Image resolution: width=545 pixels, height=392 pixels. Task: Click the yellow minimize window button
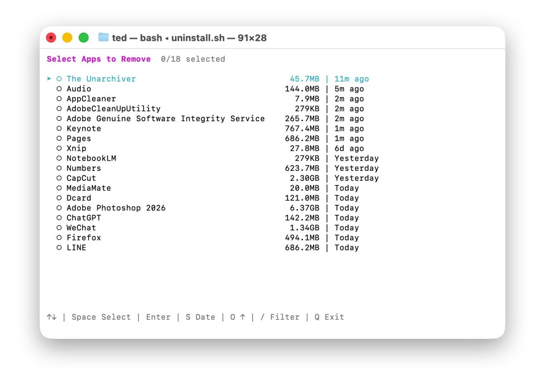[x=67, y=38]
